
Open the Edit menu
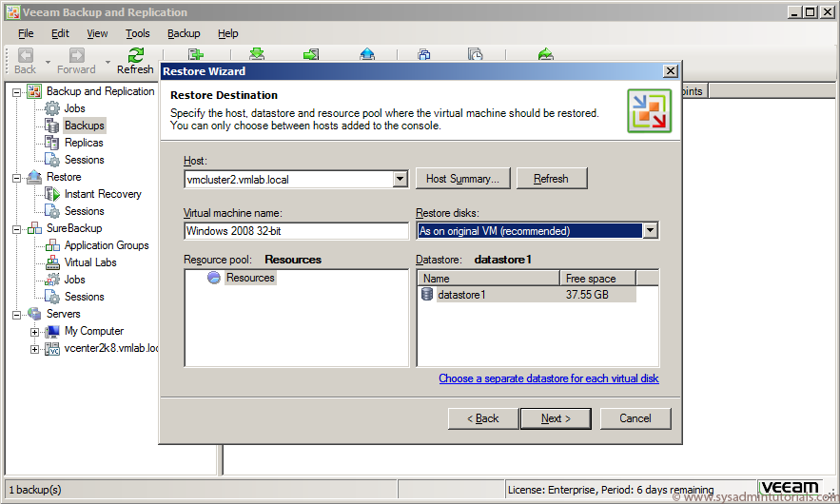pos(60,33)
